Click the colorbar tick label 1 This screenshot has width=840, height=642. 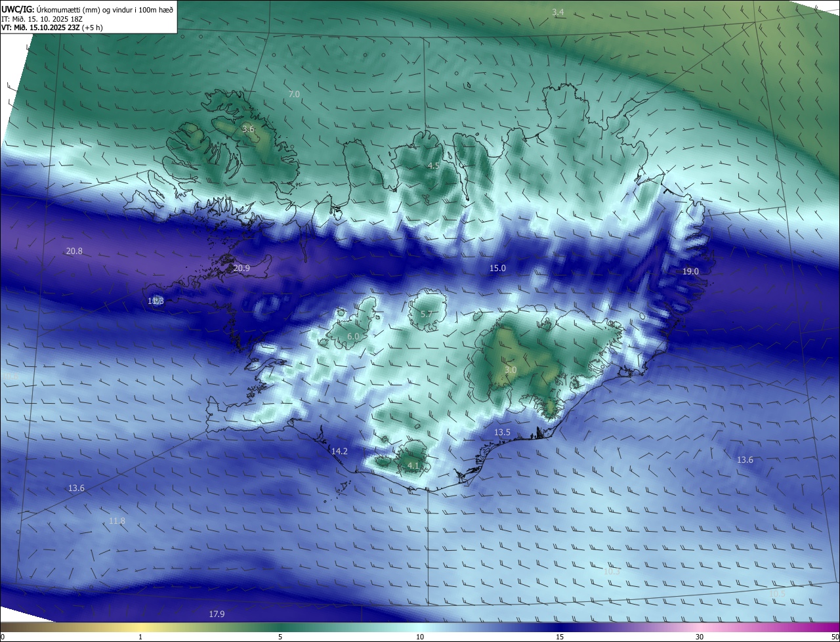click(140, 637)
